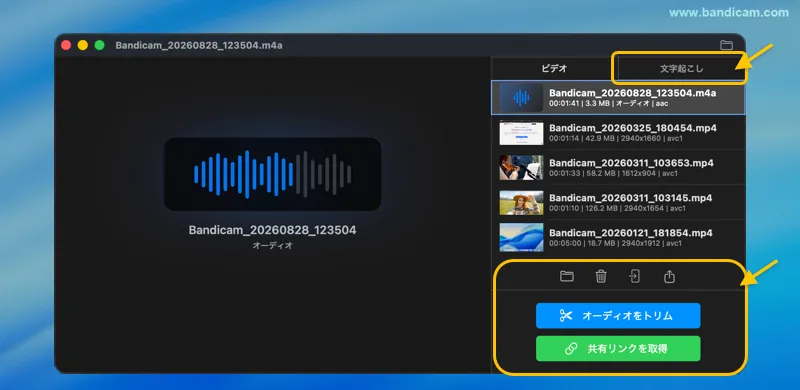Click the window title Bandicam_20260828_123504.m4a

199,45
